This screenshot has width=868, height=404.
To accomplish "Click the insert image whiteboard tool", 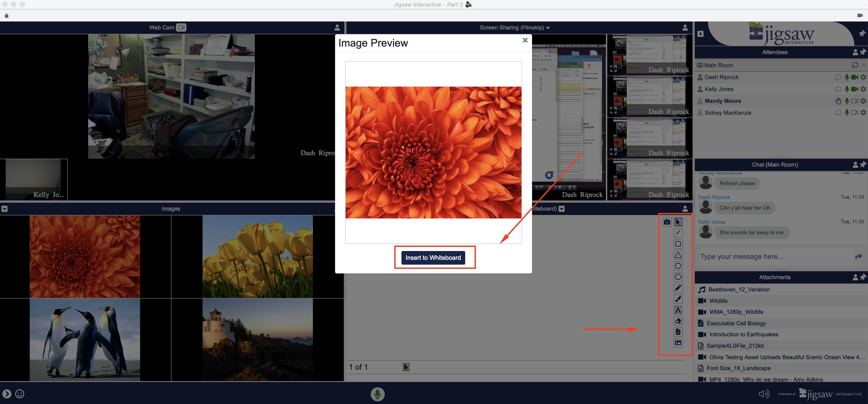I will click(x=678, y=343).
